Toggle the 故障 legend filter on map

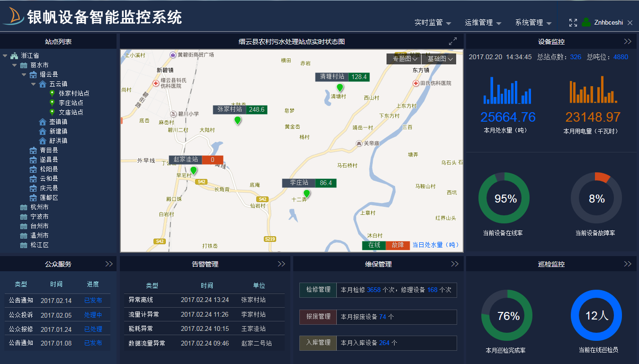point(398,245)
